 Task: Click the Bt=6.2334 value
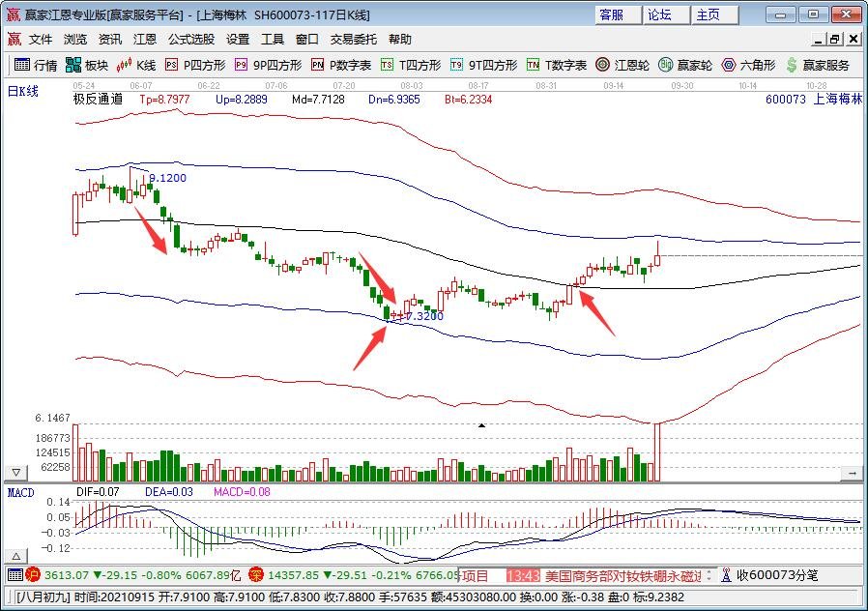469,100
